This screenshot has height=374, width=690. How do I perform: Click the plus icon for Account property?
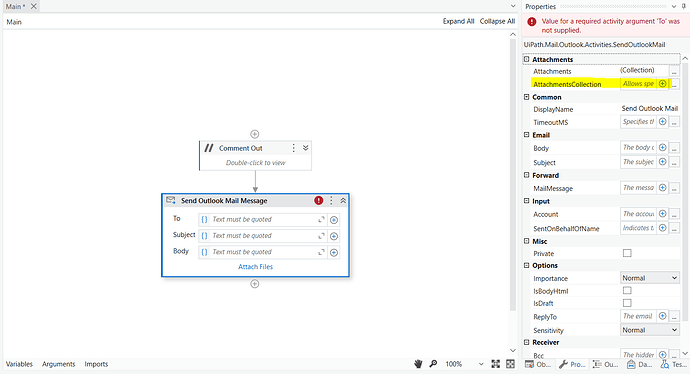click(x=663, y=214)
